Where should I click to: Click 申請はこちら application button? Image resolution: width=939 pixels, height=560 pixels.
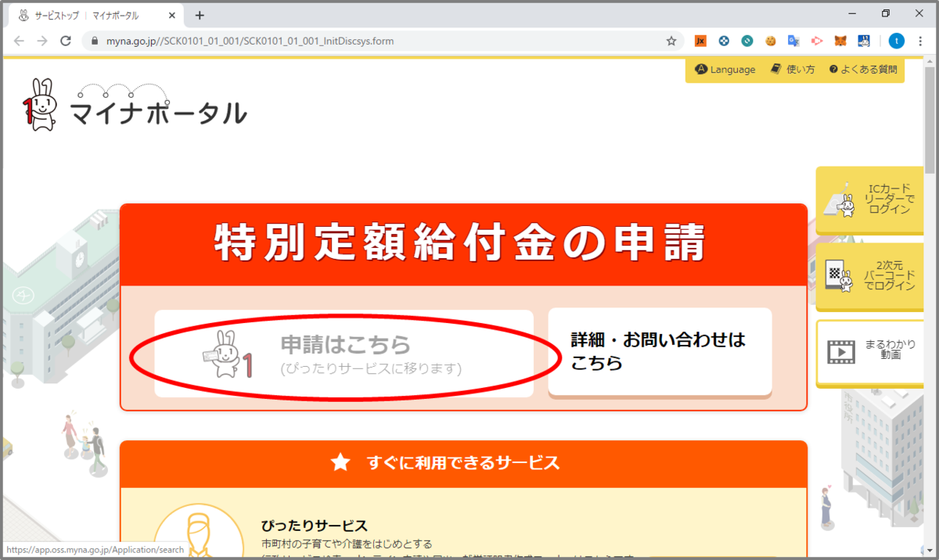344,354
